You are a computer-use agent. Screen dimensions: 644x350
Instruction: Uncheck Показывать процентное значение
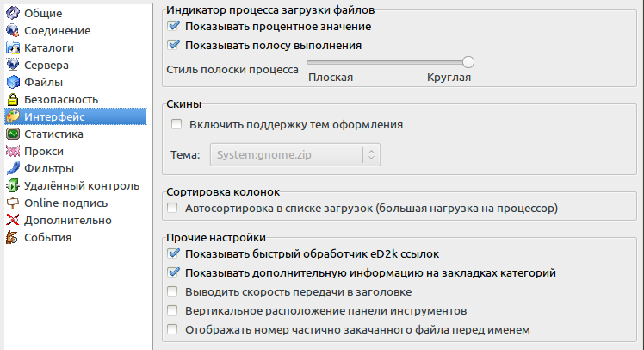click(x=173, y=26)
